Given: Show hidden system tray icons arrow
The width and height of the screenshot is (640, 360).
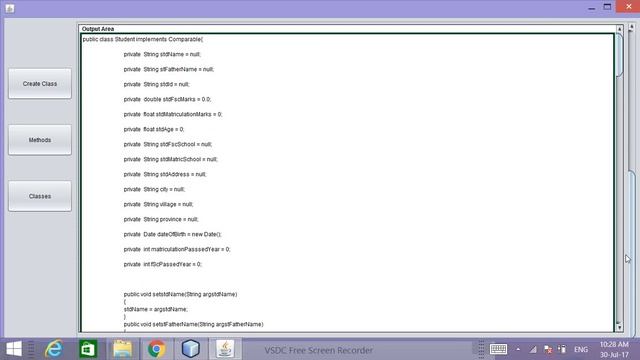Looking at the screenshot, I should [518, 349].
